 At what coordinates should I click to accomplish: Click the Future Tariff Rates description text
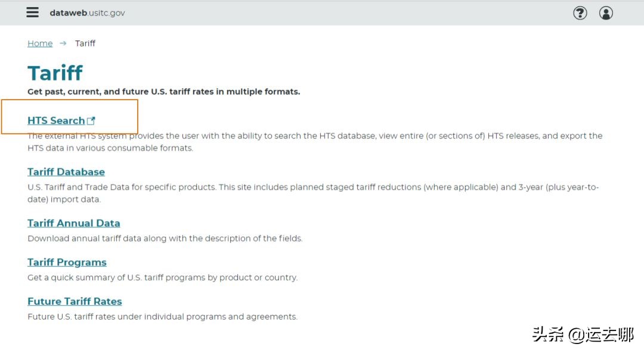coord(162,317)
